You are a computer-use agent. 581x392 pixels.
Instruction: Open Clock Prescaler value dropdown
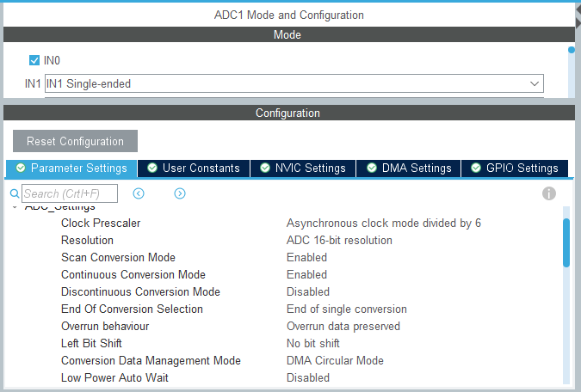click(x=384, y=223)
